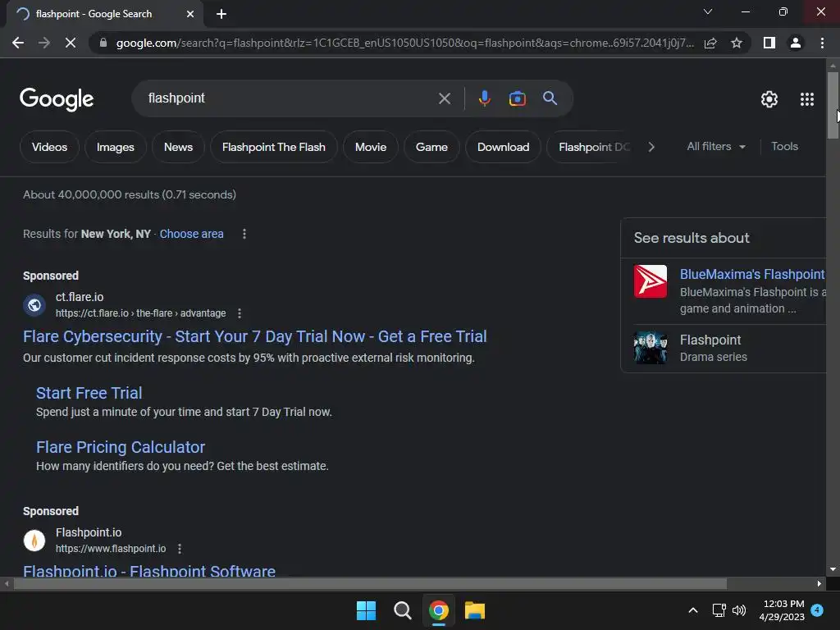Image resolution: width=840 pixels, height=630 pixels.
Task: Open location options three-dot menu
Action: (x=244, y=234)
